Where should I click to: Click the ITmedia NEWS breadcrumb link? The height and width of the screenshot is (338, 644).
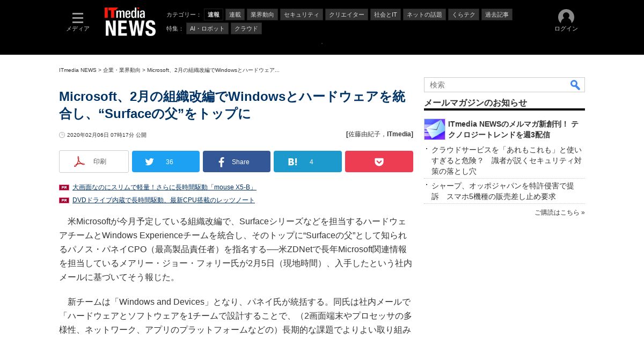(x=78, y=70)
